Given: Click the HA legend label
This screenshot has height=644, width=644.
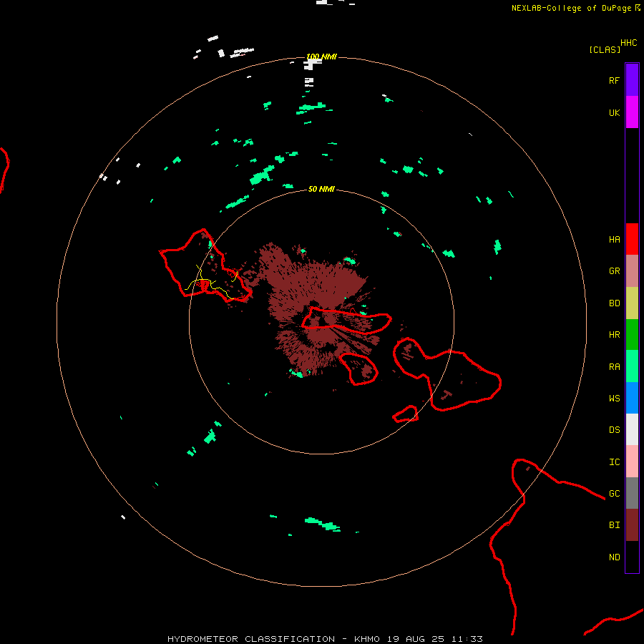Looking at the screenshot, I should pyautogui.click(x=615, y=239).
